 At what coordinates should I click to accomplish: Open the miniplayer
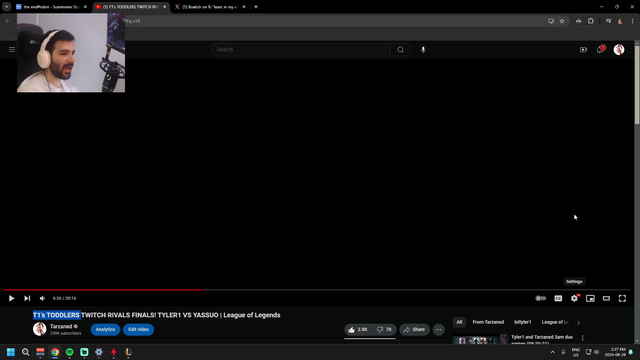pos(590,298)
